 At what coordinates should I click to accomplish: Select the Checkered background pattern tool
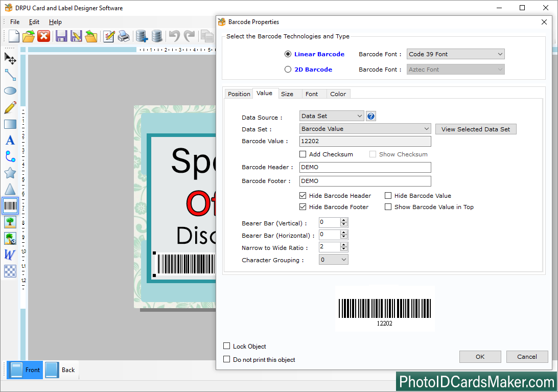click(x=10, y=271)
